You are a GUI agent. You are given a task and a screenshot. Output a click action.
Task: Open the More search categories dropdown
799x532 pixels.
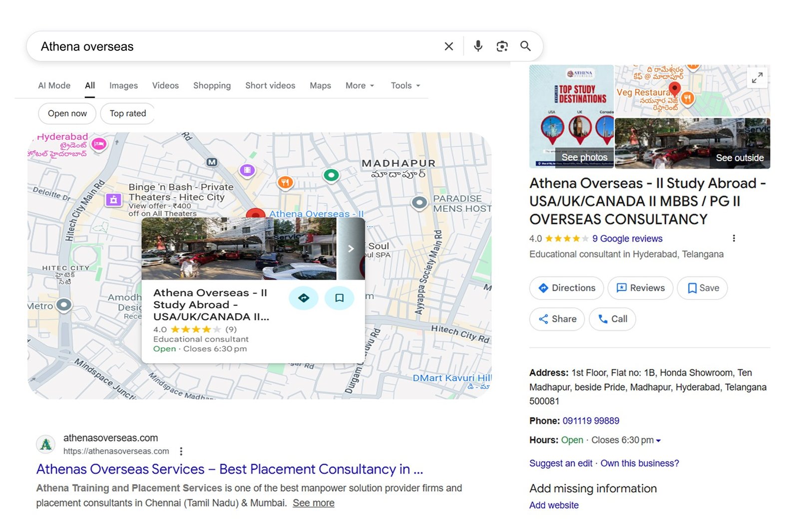[x=359, y=85]
